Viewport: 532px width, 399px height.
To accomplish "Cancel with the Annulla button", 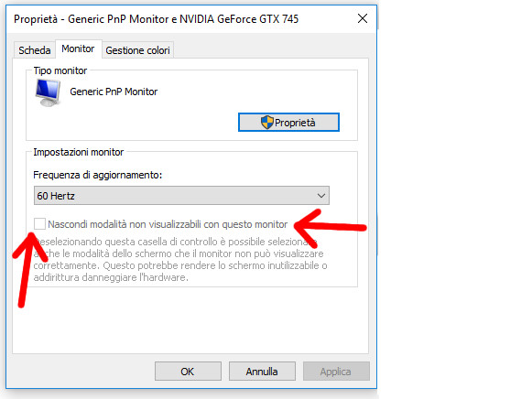I will 262,372.
